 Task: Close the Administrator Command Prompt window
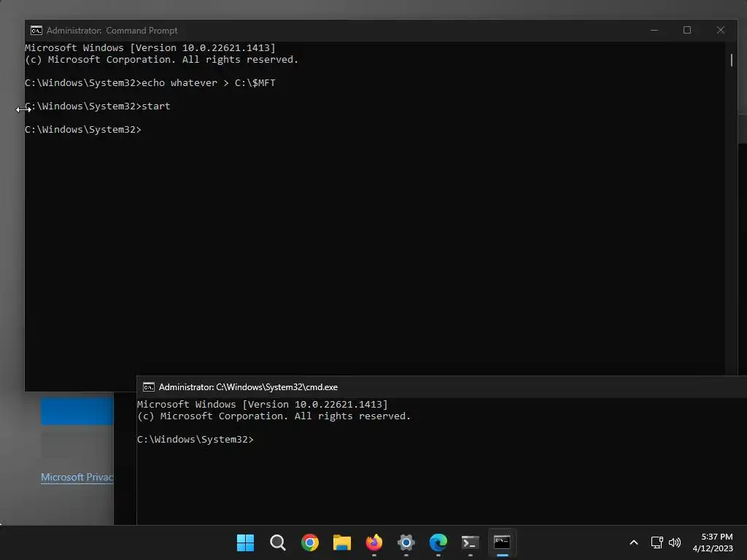click(x=720, y=30)
